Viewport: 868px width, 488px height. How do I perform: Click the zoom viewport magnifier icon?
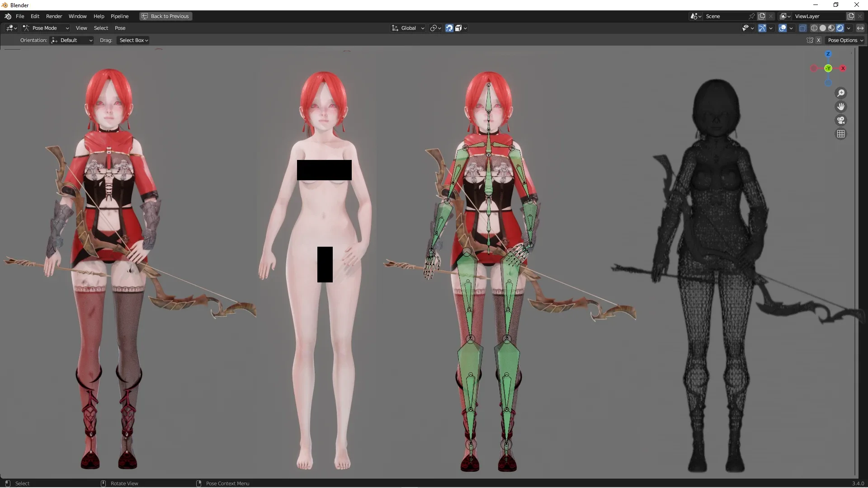(x=841, y=93)
